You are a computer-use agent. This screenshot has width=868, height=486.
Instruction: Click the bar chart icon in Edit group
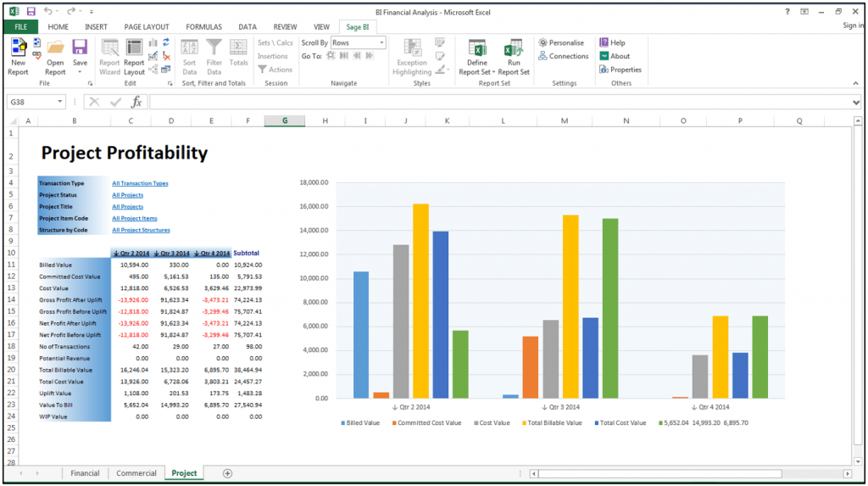pos(153,42)
